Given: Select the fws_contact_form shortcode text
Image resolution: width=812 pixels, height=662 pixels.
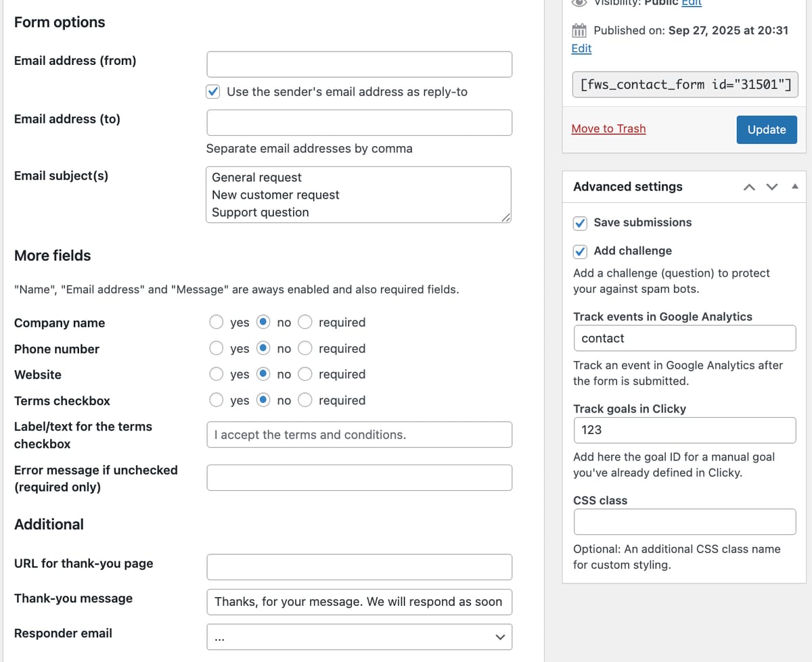Looking at the screenshot, I should 685,84.
